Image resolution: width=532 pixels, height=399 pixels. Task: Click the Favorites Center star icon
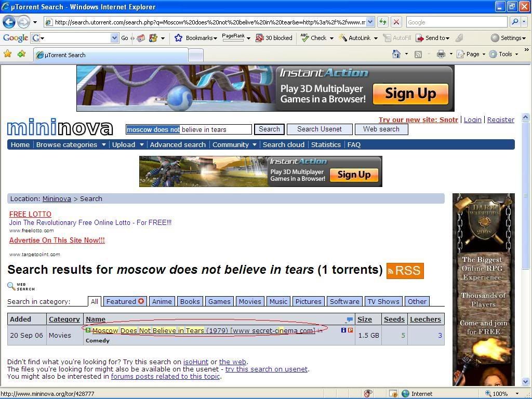tap(8, 54)
